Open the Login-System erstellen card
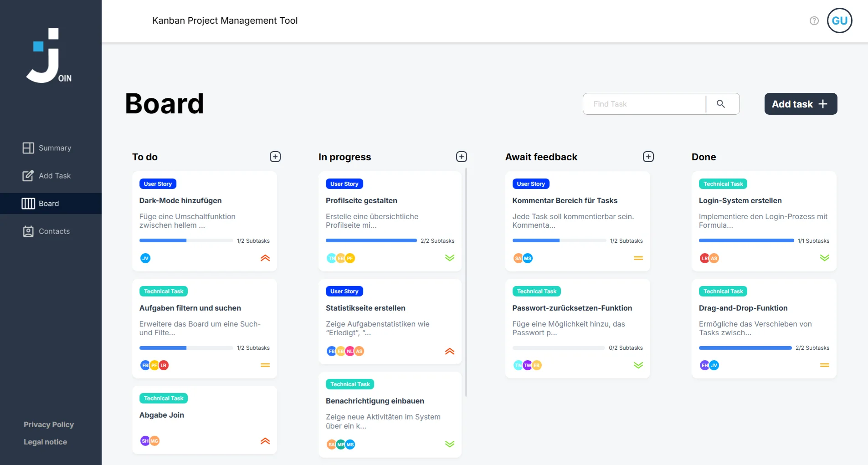Screen dimensions: 868x465 (x=764, y=221)
